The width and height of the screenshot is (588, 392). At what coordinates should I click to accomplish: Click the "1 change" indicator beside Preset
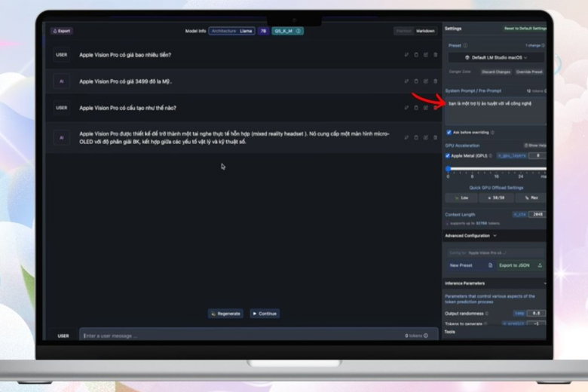pos(535,45)
